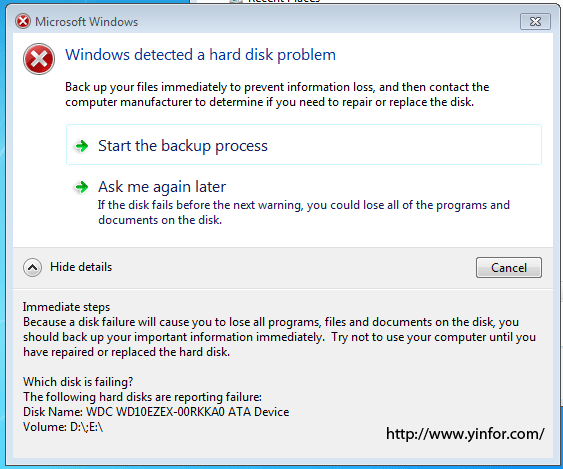
Task: Click the green arrow beside Start the backup process
Action: pyautogui.click(x=82, y=146)
